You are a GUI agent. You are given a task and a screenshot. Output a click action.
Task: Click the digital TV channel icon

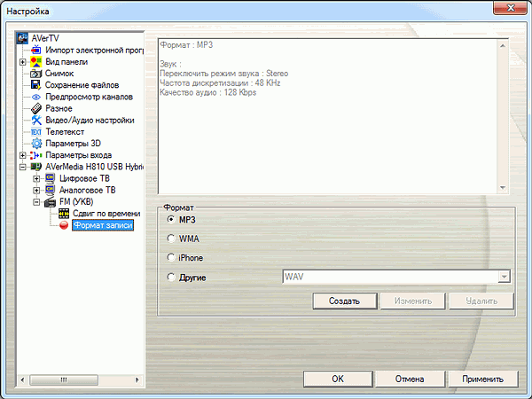coord(50,178)
